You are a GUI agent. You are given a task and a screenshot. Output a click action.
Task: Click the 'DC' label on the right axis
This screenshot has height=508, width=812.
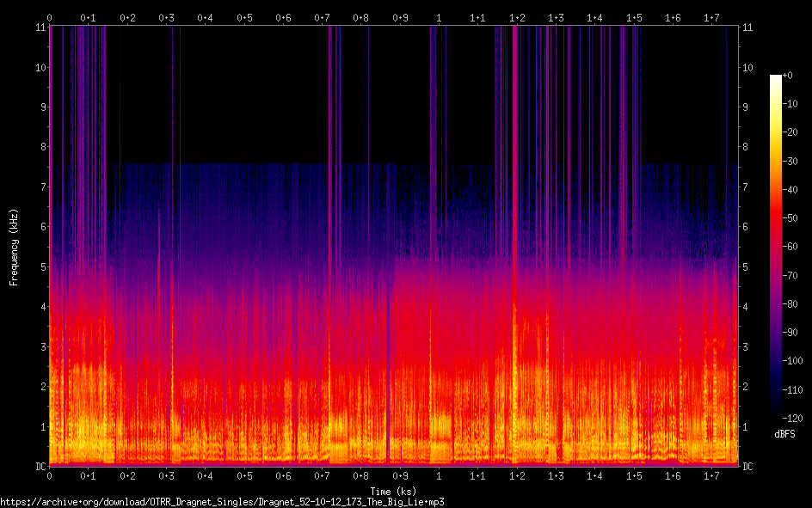point(747,467)
